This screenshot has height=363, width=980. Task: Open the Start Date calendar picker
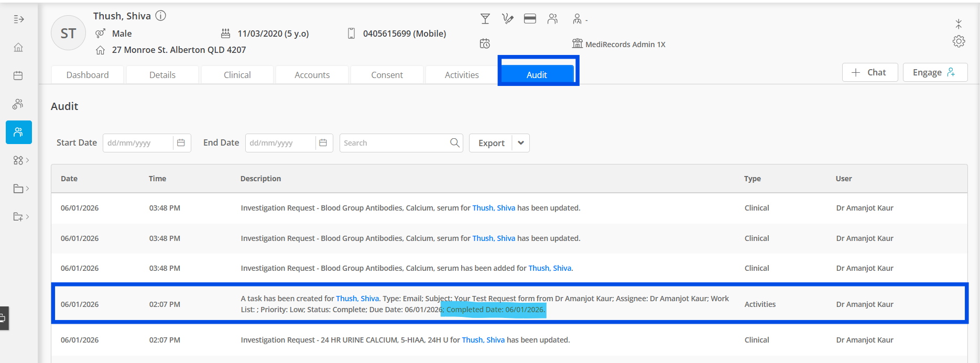click(x=181, y=143)
